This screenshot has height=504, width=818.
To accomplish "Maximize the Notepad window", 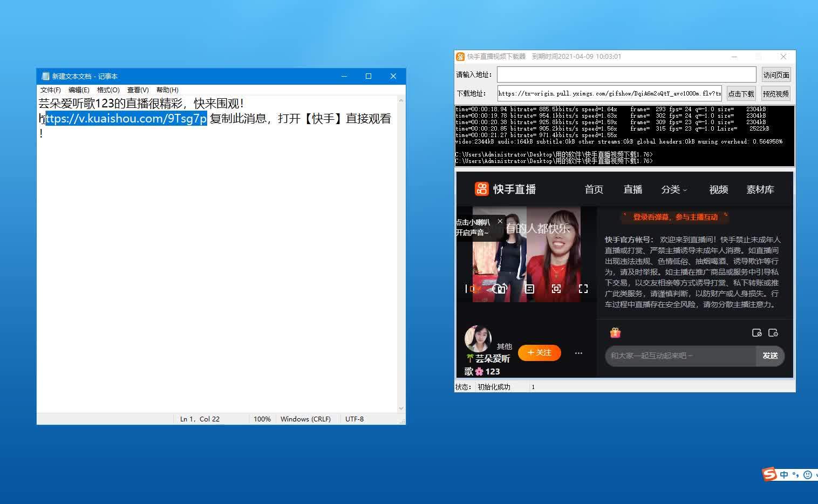I will (369, 76).
